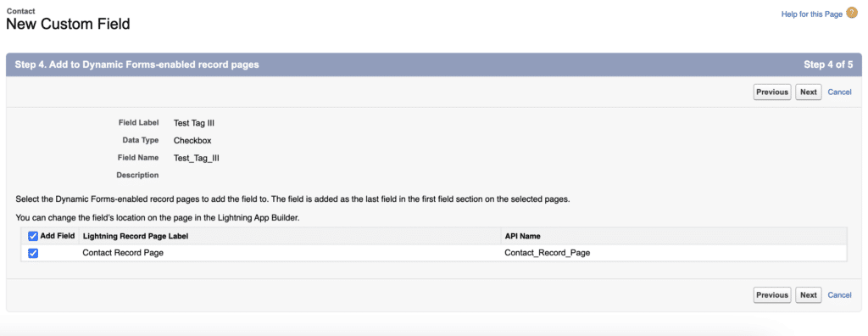The image size is (868, 336).
Task: Click the bottom Cancel link
Action: 839,295
